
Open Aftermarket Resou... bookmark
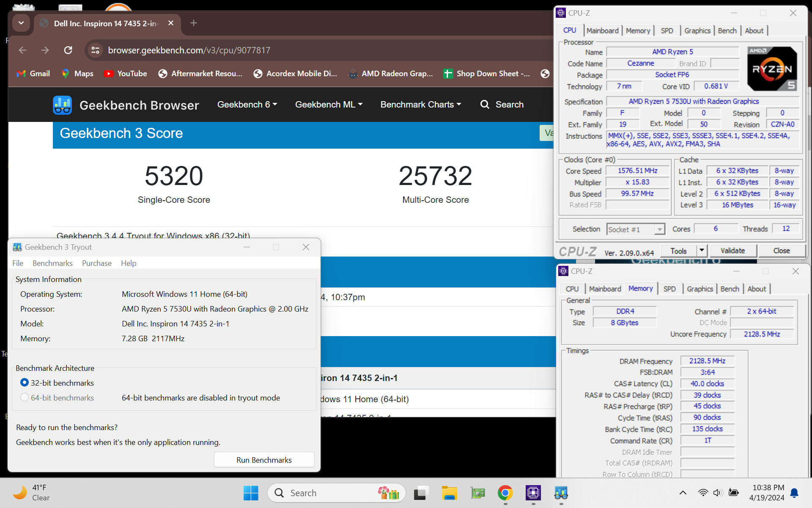point(200,74)
